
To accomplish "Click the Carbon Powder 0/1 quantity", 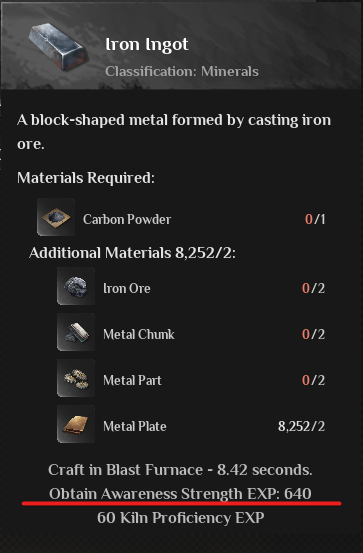I will 315,219.
